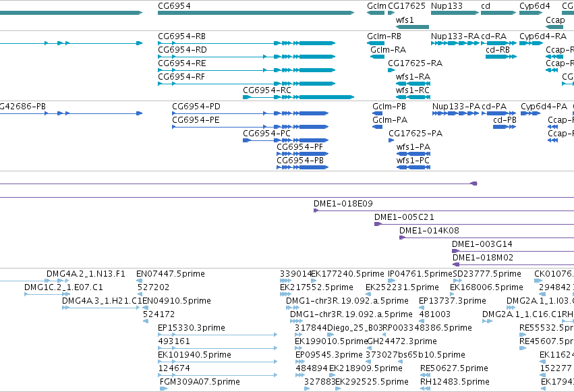Click the DME1-018E09 clone feature
This screenshot has width=574, height=392.
(343, 204)
